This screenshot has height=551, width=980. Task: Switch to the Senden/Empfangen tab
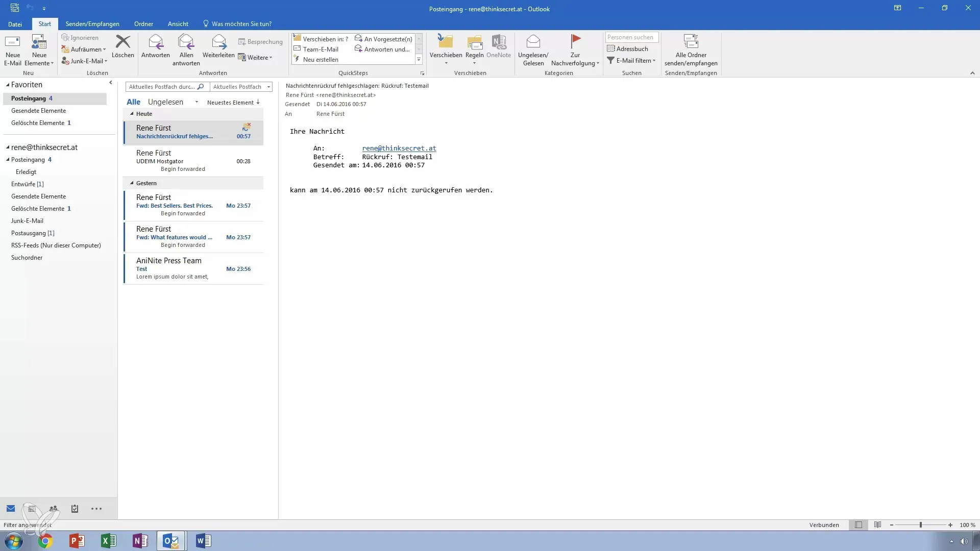(92, 24)
